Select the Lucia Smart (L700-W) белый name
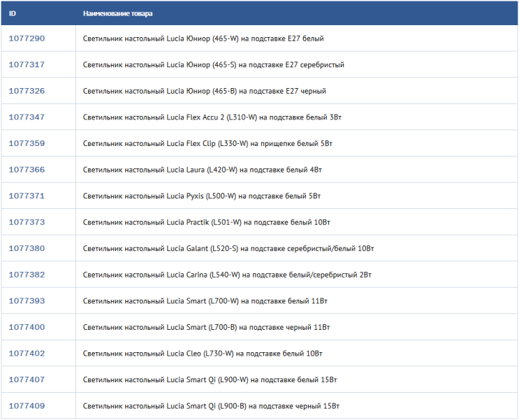The height and width of the screenshot is (420, 519). pyautogui.click(x=205, y=301)
